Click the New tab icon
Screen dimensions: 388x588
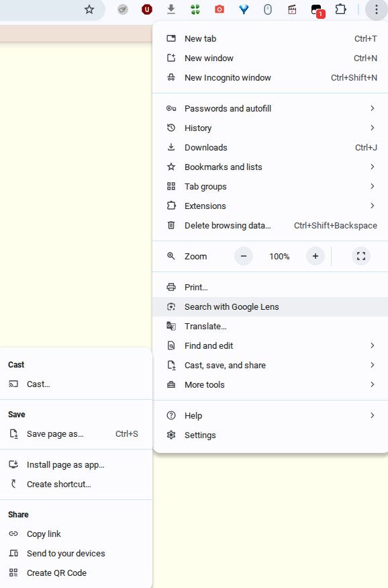pos(171,38)
